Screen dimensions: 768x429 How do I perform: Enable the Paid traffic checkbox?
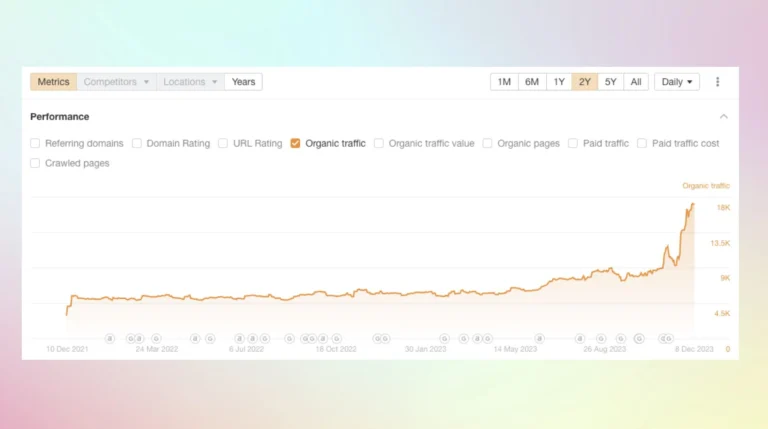pos(573,143)
